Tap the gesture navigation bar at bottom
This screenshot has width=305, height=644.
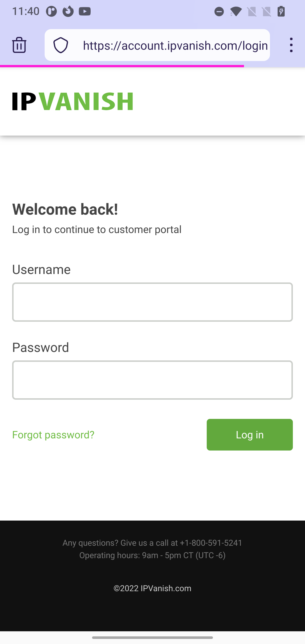click(x=152, y=637)
